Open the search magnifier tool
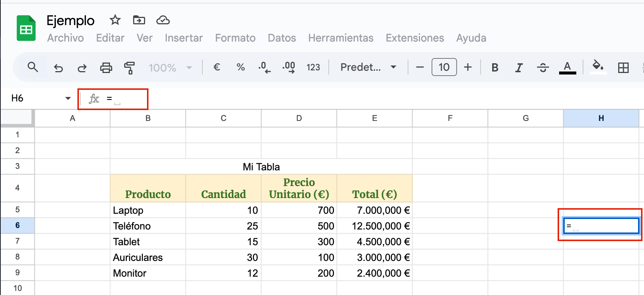644x295 pixels. point(33,67)
